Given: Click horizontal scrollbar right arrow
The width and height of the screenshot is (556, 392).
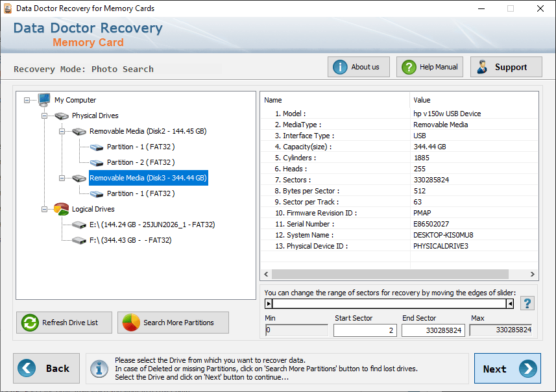Looking at the screenshot, I should pos(532,275).
